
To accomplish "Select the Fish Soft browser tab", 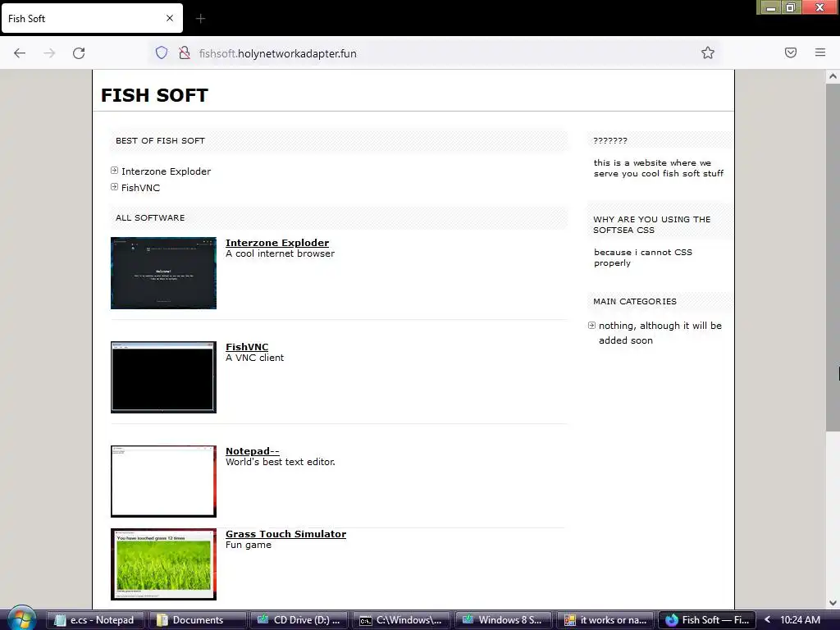I will point(92,19).
